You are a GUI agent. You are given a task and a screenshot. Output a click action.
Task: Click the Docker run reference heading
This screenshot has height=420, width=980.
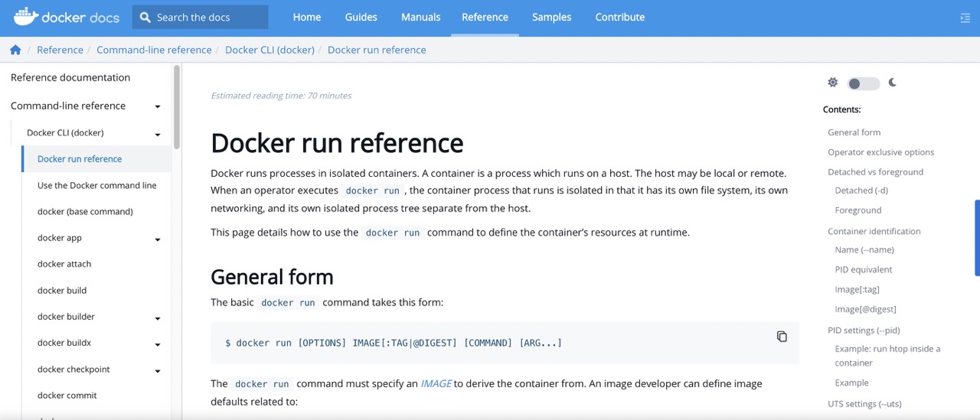337,143
